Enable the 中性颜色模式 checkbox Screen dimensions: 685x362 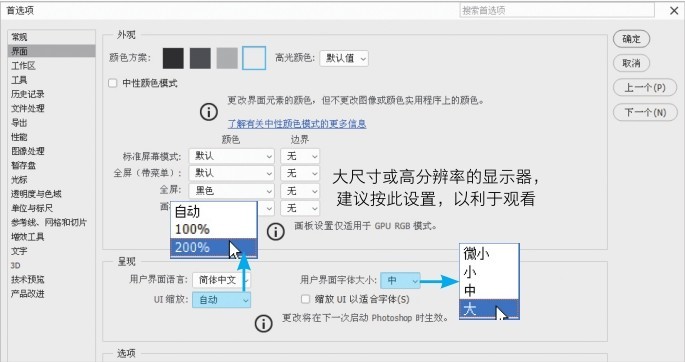pyautogui.click(x=113, y=83)
